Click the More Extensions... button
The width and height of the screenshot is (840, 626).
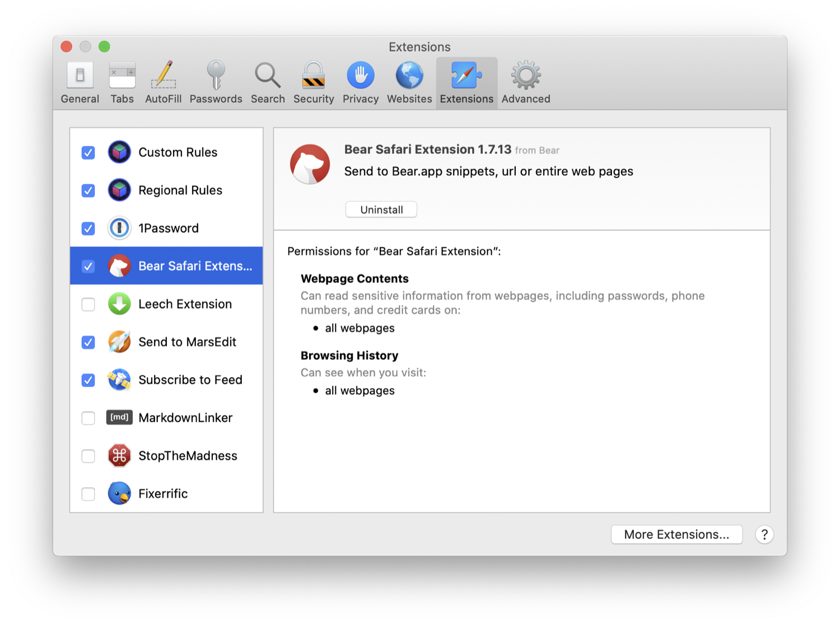[x=676, y=535]
